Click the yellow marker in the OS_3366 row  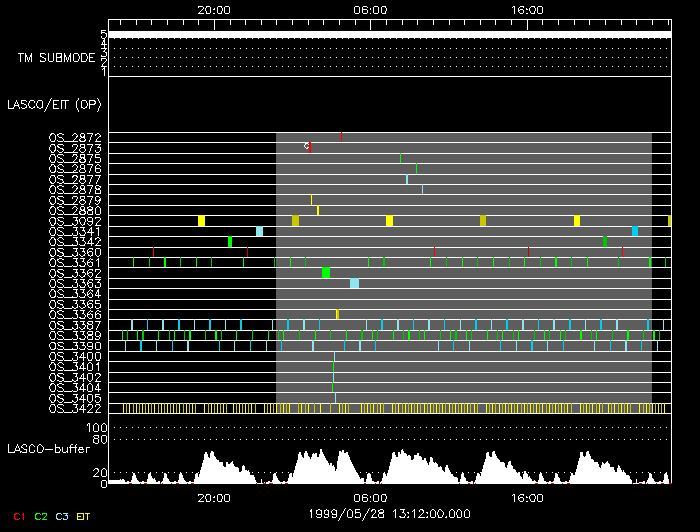click(x=337, y=315)
